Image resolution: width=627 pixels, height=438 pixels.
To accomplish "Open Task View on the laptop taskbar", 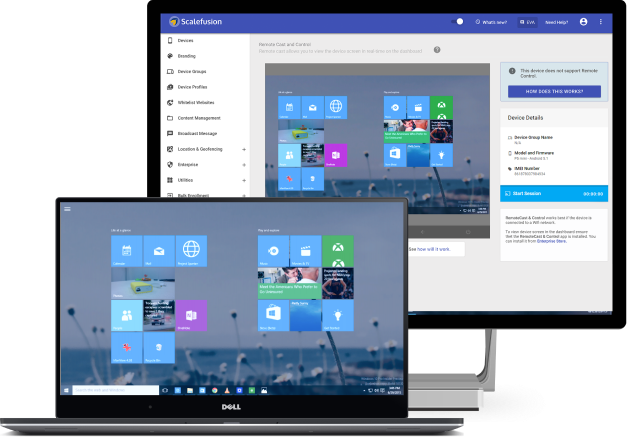I will tap(165, 390).
